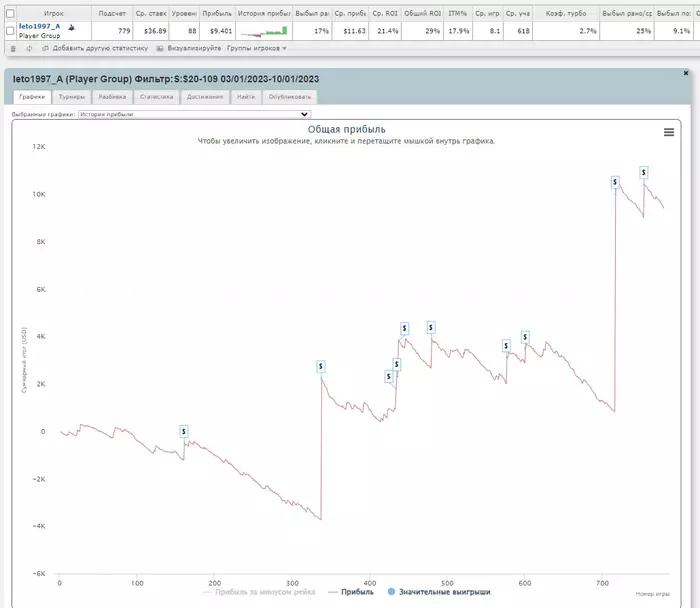Screen dimensions: 700x608
Task: Click the $9,401 profit cell
Action: pyautogui.click(x=217, y=31)
